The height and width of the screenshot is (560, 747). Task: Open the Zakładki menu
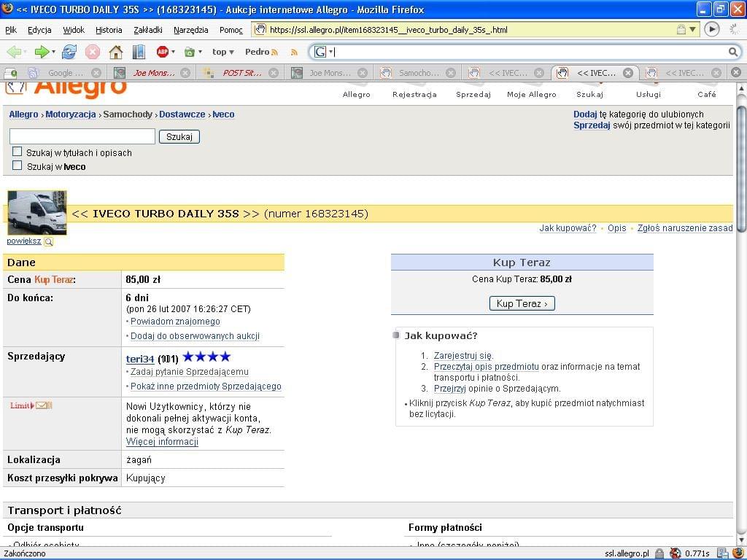tap(148, 30)
